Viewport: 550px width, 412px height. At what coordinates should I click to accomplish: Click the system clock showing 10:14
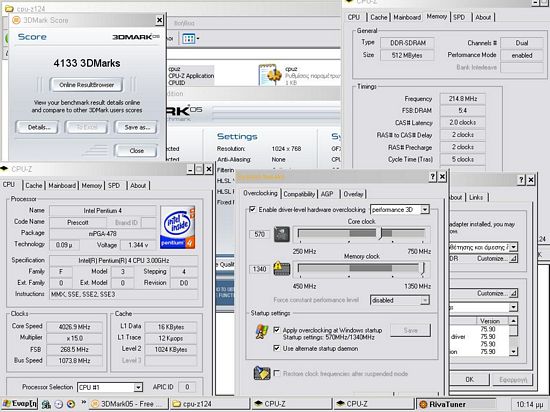[530, 405]
